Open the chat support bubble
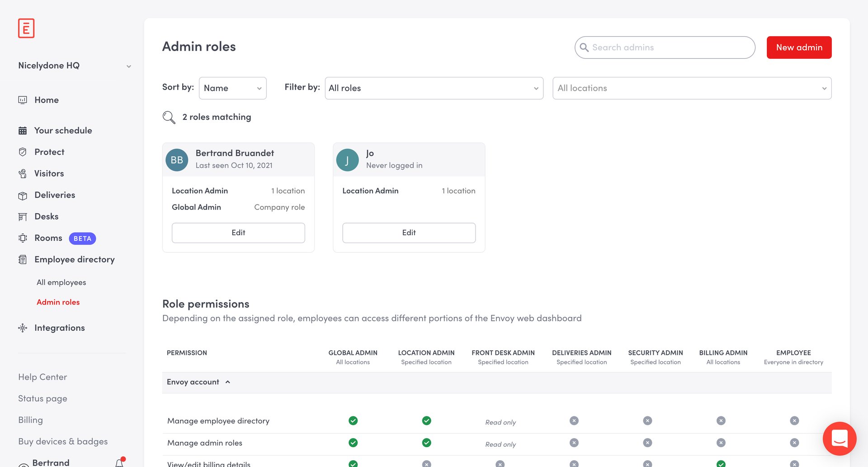This screenshot has width=868, height=467. (x=840, y=438)
